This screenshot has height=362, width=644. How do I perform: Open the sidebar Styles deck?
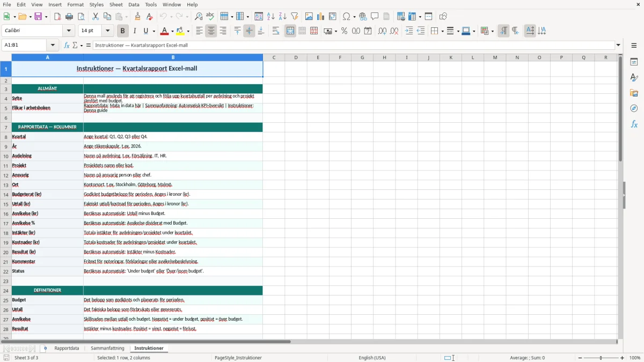[634, 78]
